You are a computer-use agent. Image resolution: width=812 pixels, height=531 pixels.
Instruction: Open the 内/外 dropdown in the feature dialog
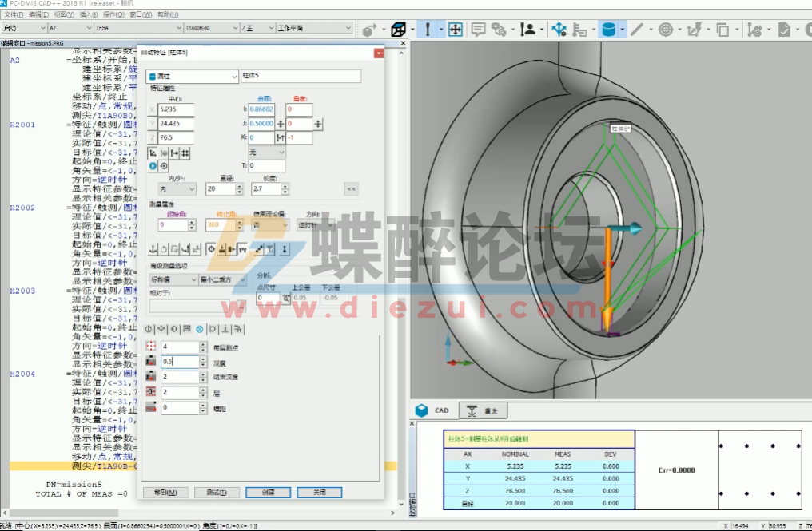[x=177, y=189]
